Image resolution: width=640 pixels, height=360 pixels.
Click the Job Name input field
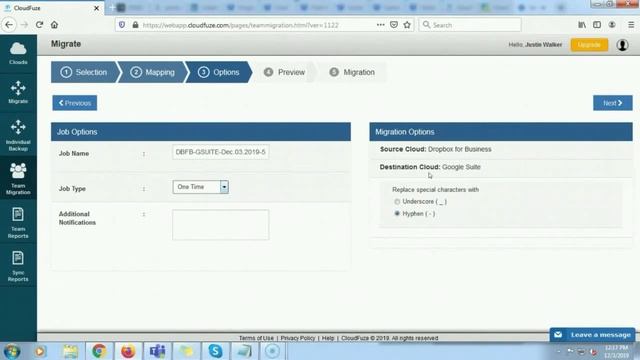[x=220, y=152]
